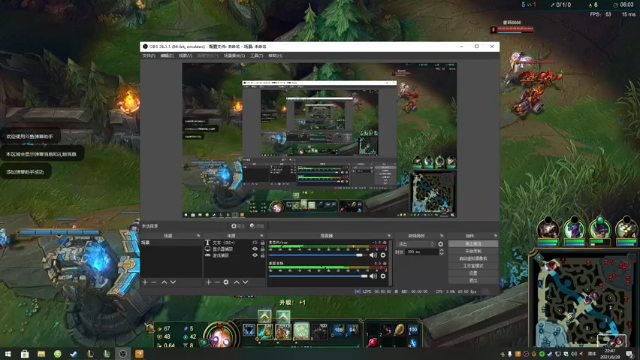Add a new source with the plus icon in the 来源 dock
Image resolution: width=640 pixels, height=360 pixels.
point(209,282)
